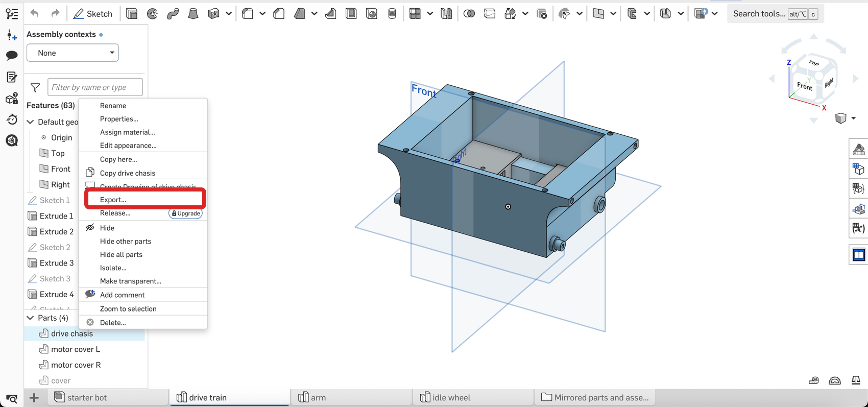This screenshot has height=407, width=868.
Task: Select the Delete part tool
Action: click(x=542, y=14)
